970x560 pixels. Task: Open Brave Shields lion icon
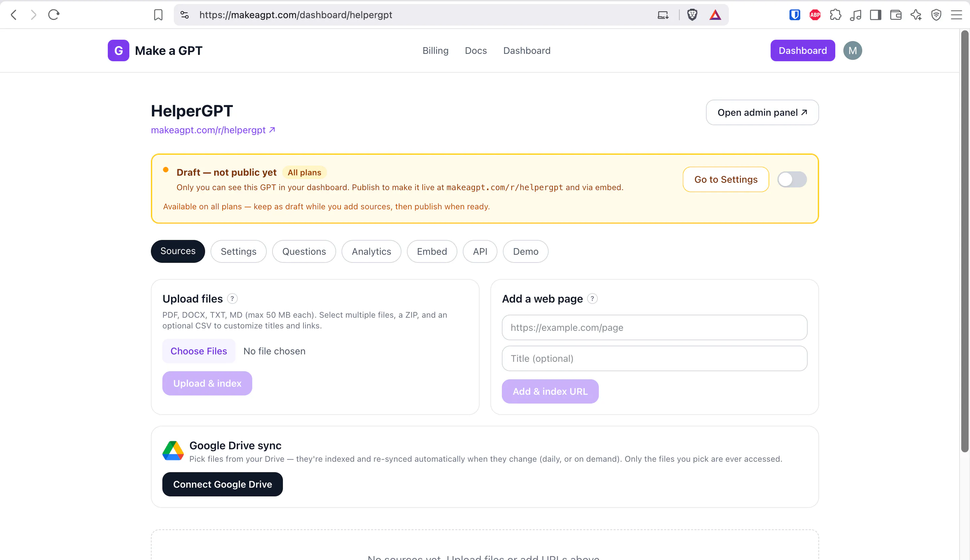pos(692,15)
